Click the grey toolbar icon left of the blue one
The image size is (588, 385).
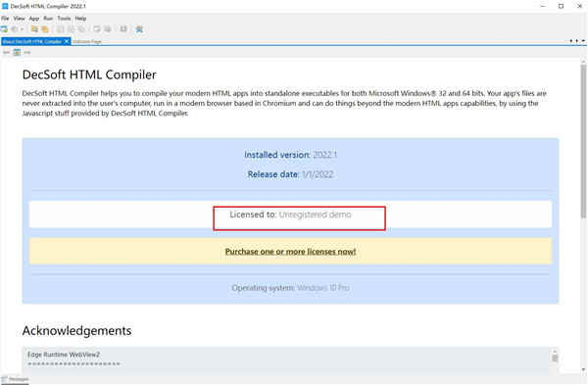pyautogui.click(x=123, y=28)
